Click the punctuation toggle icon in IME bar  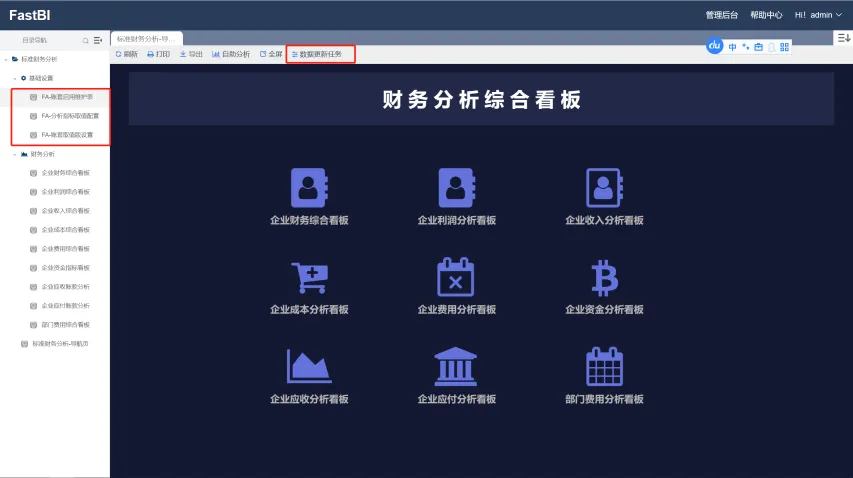click(745, 47)
